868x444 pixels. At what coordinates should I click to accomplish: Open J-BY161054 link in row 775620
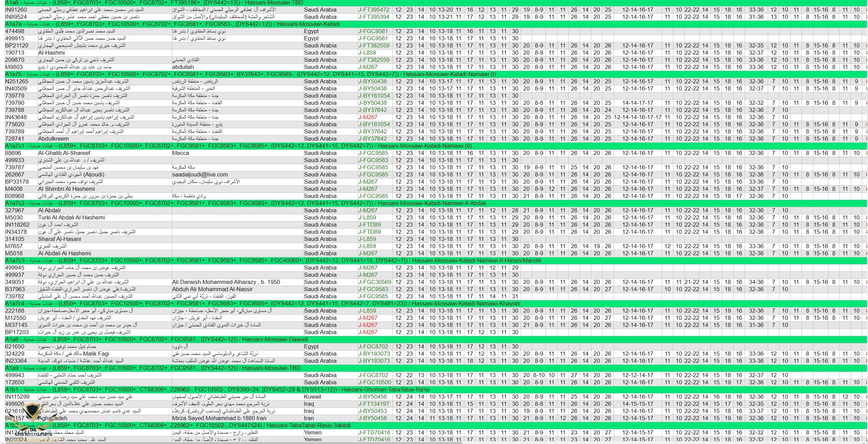[x=374, y=124]
